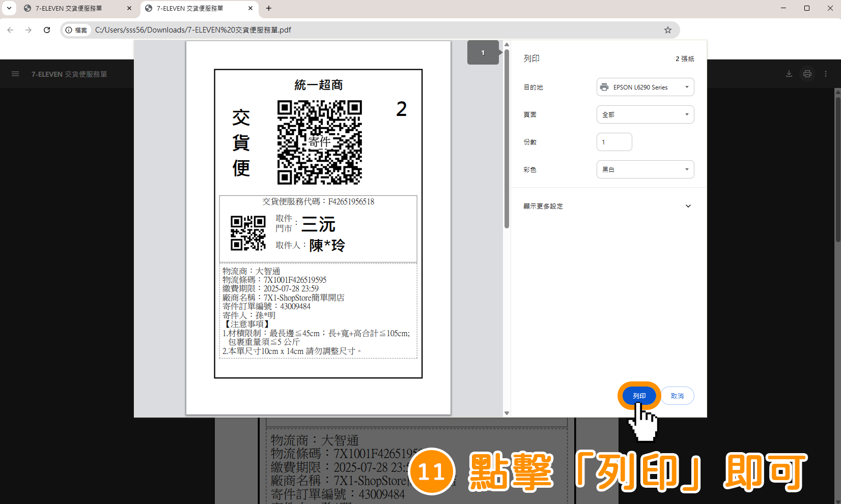Image resolution: width=841 pixels, height=504 pixels.
Task: Click the 取消 cancel button
Action: point(677,396)
